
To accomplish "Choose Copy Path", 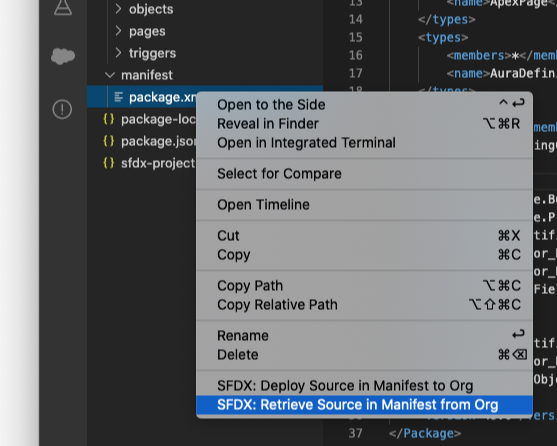I will click(x=364, y=285).
